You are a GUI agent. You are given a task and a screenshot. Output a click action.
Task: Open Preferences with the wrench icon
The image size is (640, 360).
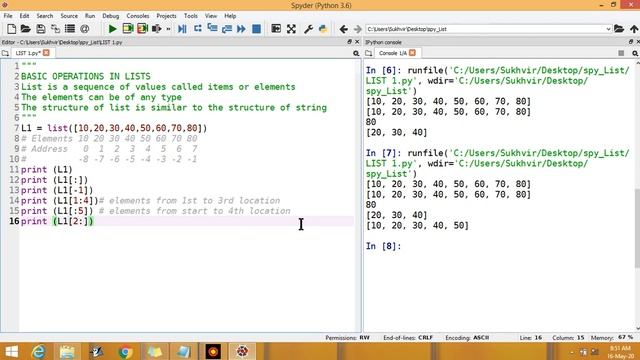coord(308,29)
